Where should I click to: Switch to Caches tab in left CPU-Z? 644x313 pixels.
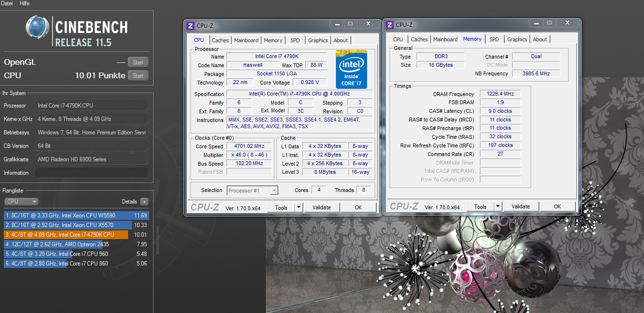pos(220,40)
